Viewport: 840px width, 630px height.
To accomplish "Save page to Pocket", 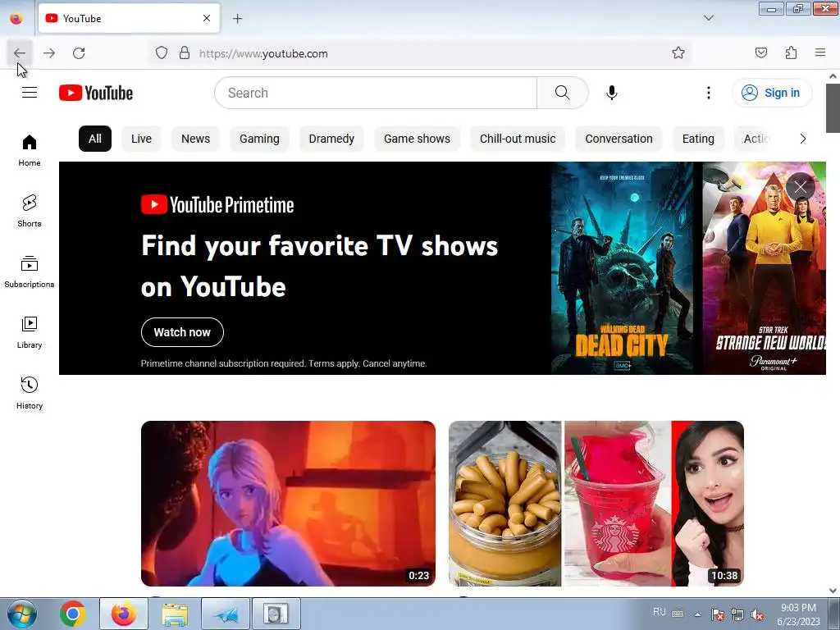I will coord(761,52).
